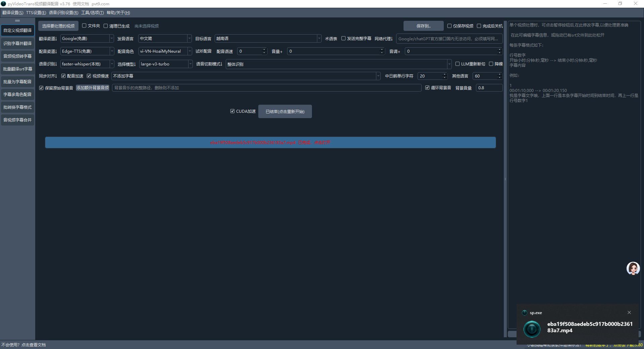Click the sidebar collapse handle above tabs
This screenshot has width=644, height=349.
pyautogui.click(x=17, y=21)
